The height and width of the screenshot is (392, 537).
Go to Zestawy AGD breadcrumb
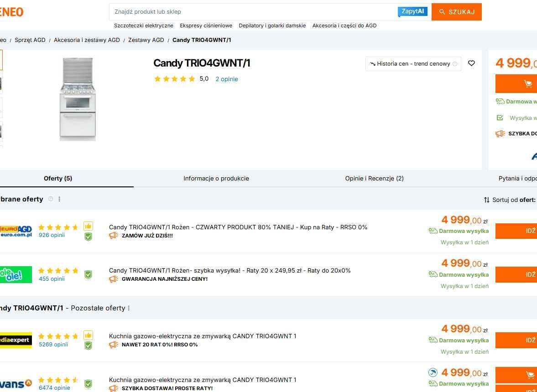pyautogui.click(x=146, y=40)
